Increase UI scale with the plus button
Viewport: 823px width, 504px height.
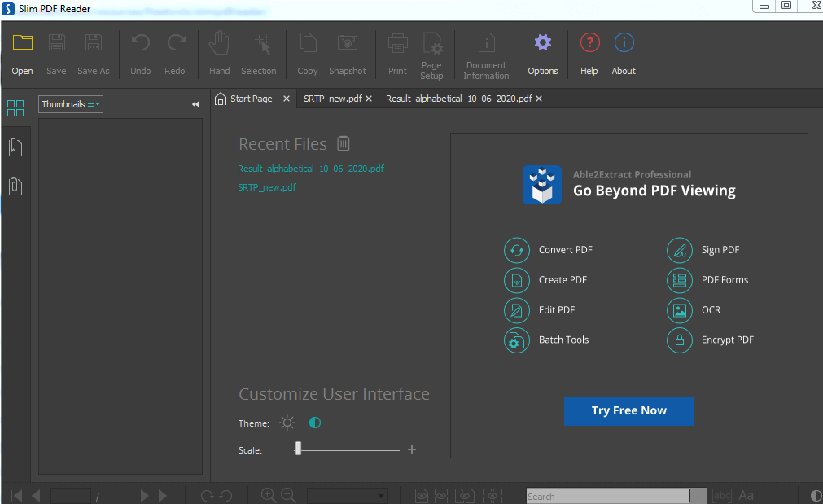(412, 450)
